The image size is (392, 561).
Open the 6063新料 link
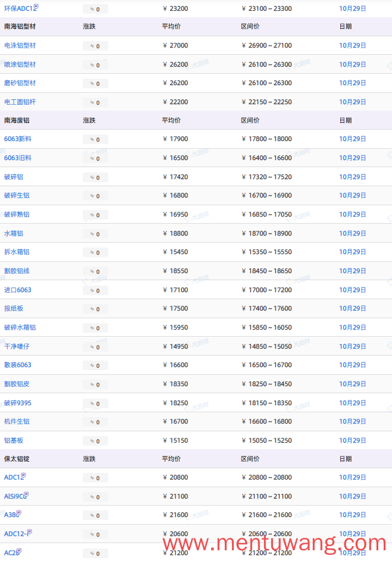17,139
